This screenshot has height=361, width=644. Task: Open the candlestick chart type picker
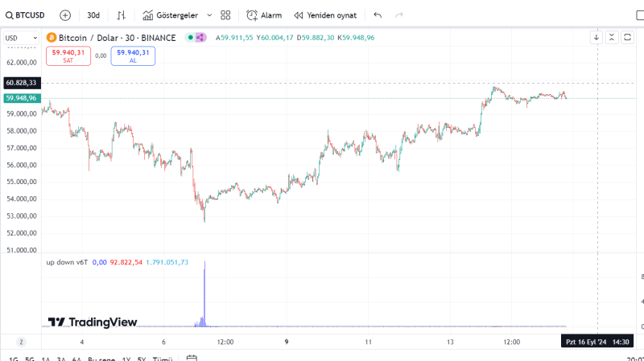pyautogui.click(x=122, y=14)
